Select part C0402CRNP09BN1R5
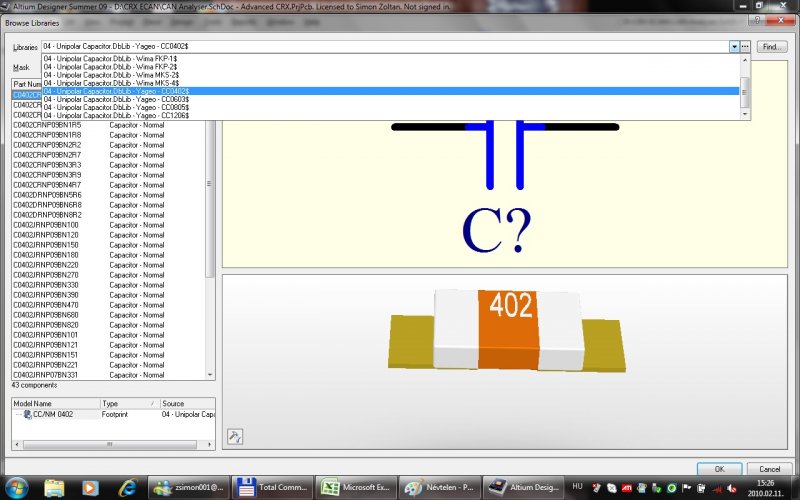 click(108, 125)
